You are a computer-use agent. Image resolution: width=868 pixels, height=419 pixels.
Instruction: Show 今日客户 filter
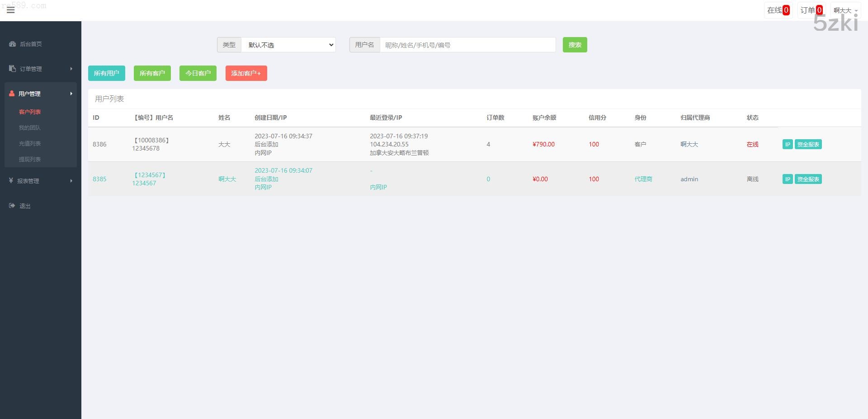198,73
